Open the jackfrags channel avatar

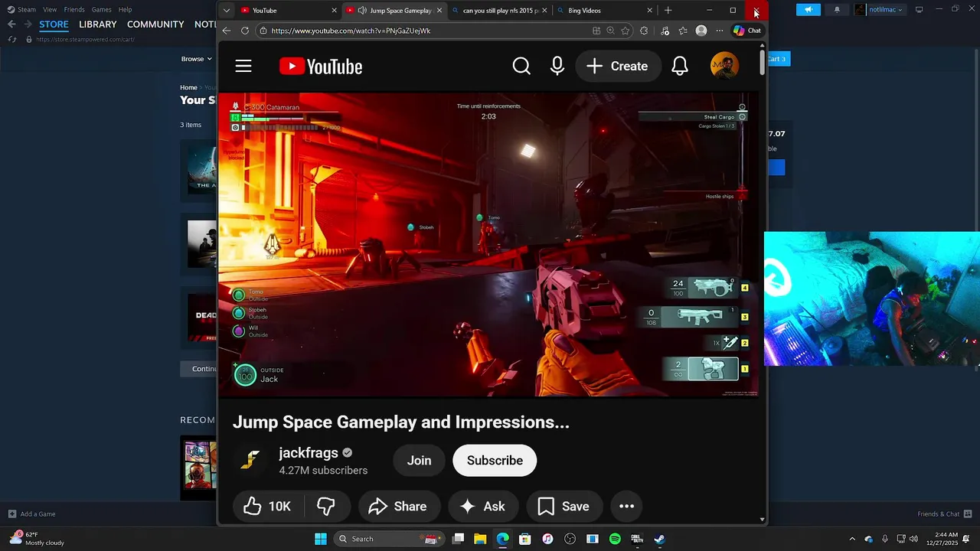point(249,460)
